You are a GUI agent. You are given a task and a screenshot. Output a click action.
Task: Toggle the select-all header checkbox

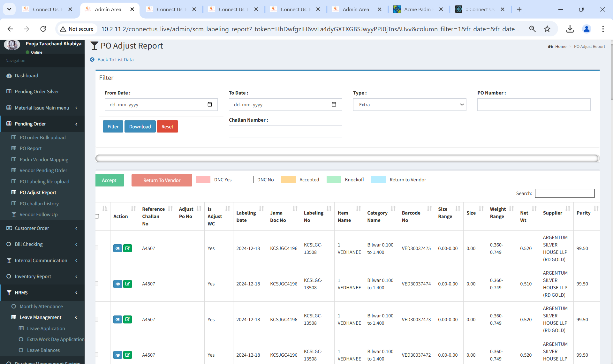click(97, 216)
